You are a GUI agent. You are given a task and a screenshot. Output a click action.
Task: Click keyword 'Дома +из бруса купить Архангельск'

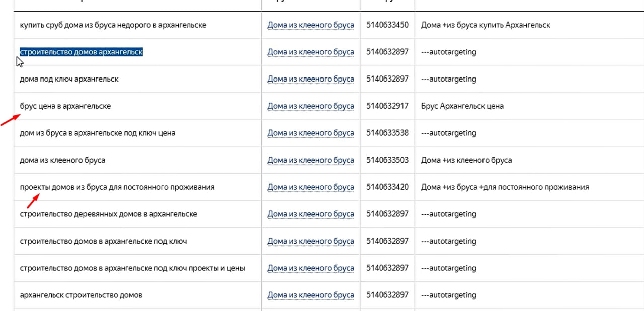tap(486, 25)
